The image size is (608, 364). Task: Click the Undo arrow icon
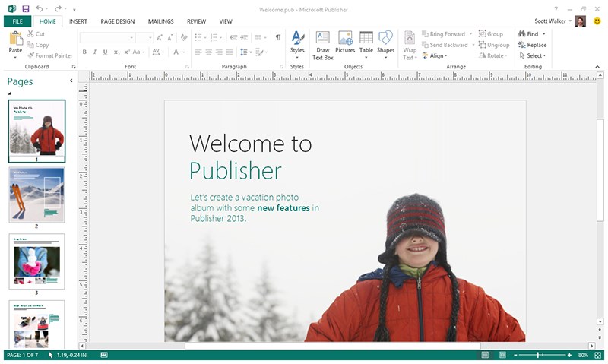(39, 8)
